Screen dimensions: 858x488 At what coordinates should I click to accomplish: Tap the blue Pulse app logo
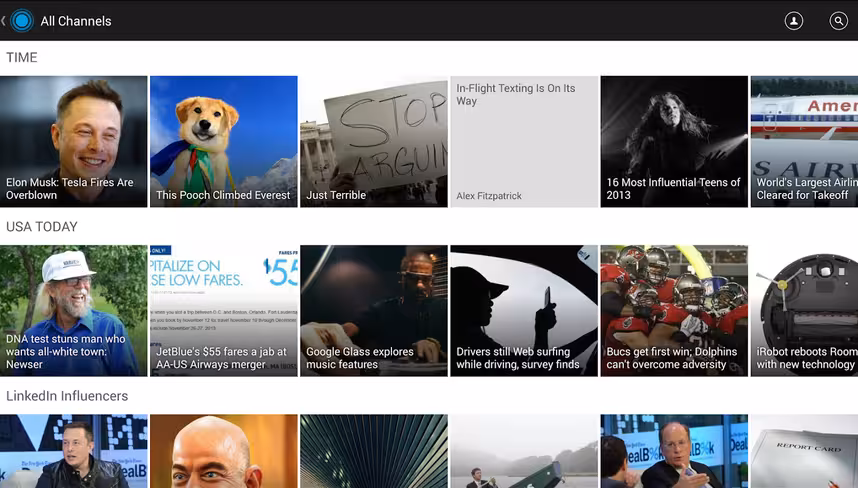22,21
